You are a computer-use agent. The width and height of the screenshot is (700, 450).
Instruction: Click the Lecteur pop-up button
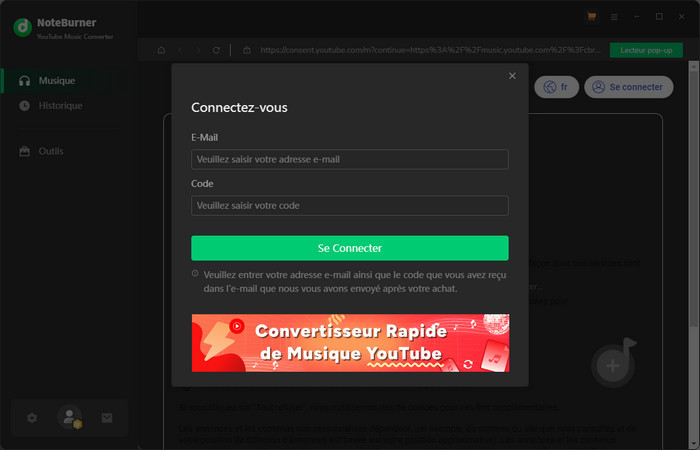[646, 50]
